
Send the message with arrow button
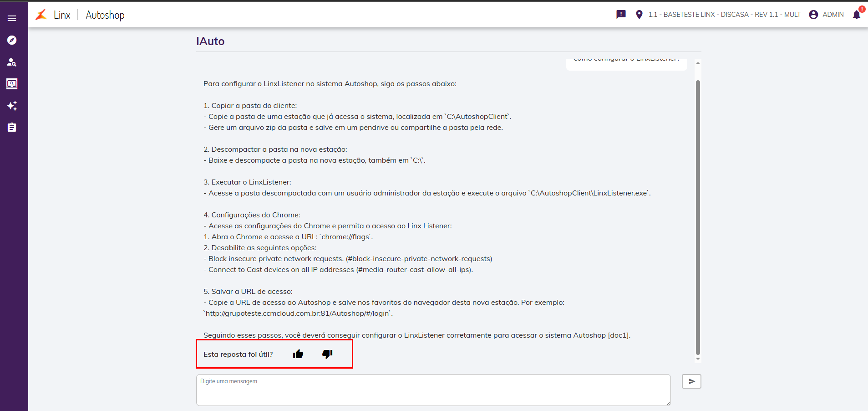(x=691, y=381)
